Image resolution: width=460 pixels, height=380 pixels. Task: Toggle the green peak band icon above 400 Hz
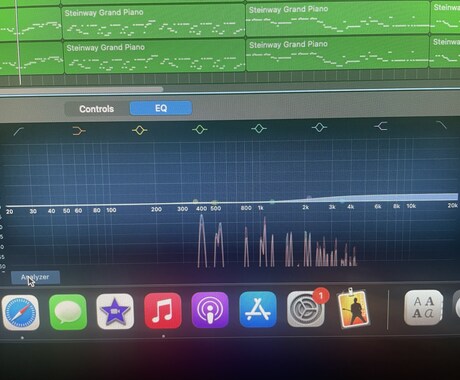(x=199, y=129)
